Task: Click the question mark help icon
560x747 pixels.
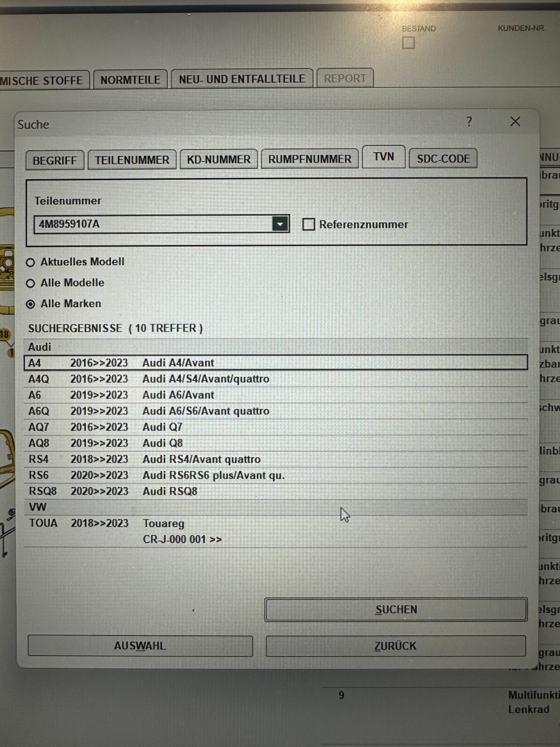Action: [x=469, y=122]
